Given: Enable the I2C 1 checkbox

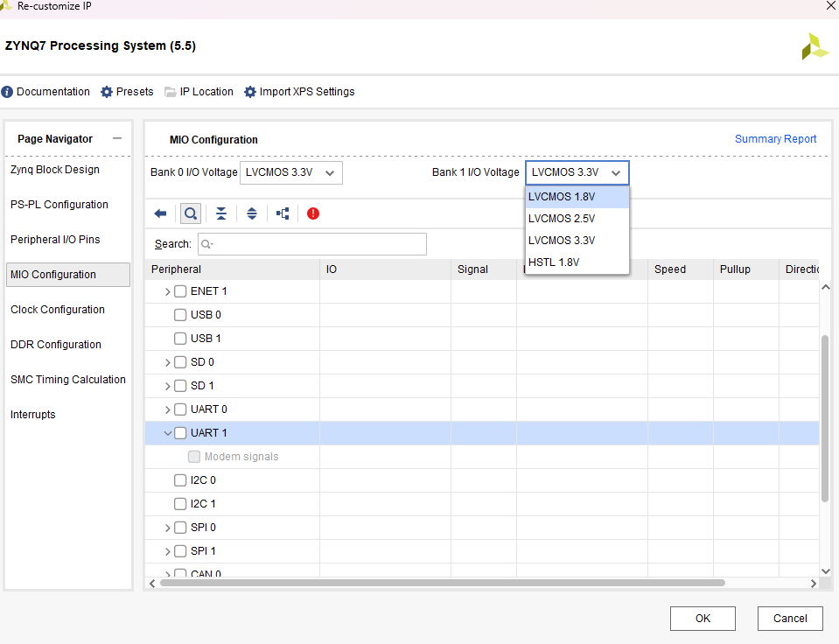Looking at the screenshot, I should click(x=180, y=504).
